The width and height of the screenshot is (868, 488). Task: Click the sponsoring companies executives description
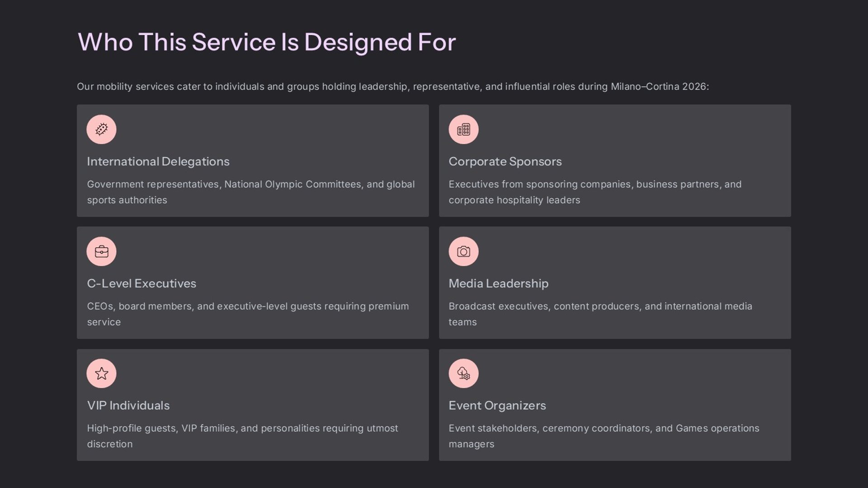[x=594, y=192]
